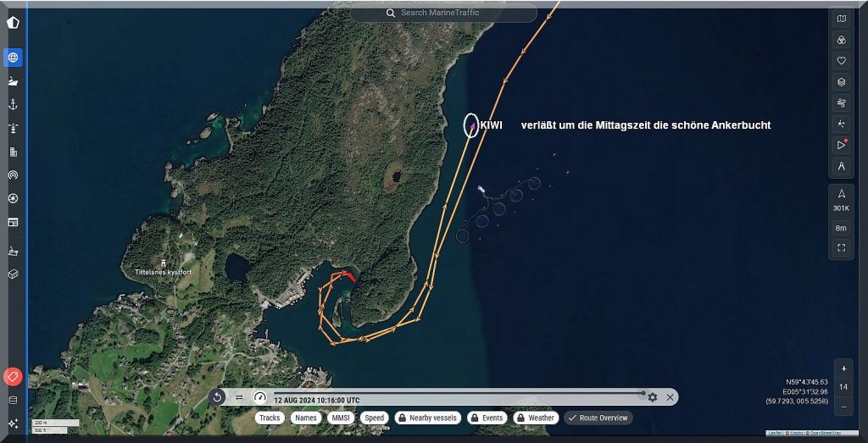
Task: Toggle the Names display option
Action: pos(306,418)
